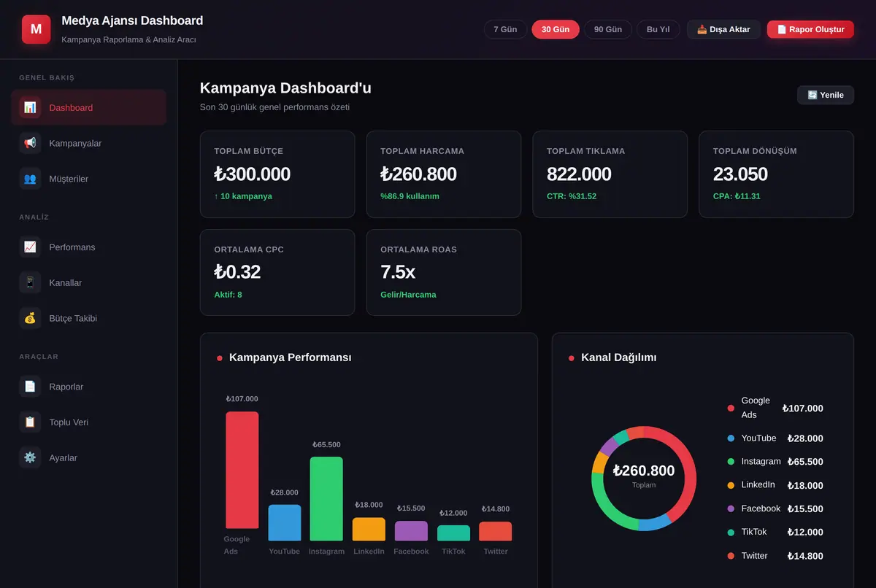Screen dimensions: 876x588
Task: Click the Raporlar document icon
Action: [x=30, y=387]
